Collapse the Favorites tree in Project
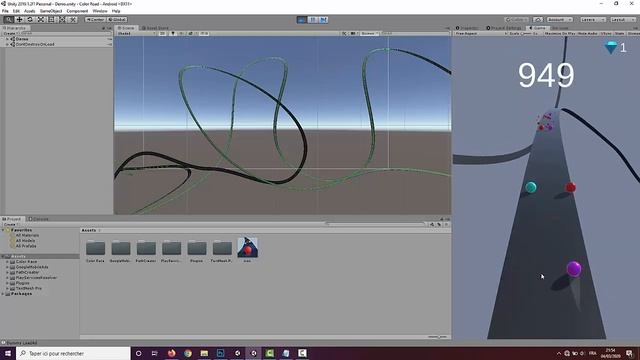640x360 pixels. pos(3,230)
